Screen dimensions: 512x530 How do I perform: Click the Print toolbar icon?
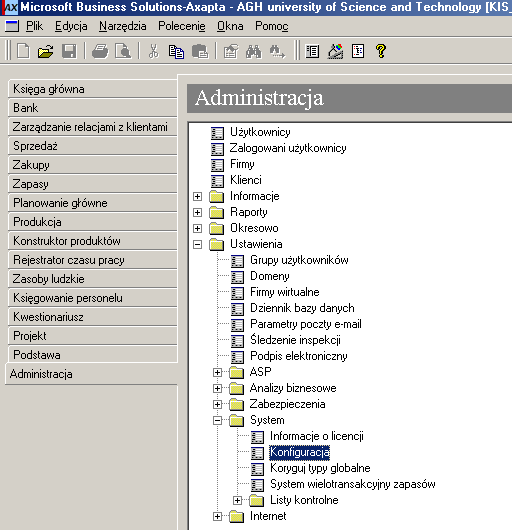click(x=100, y=51)
